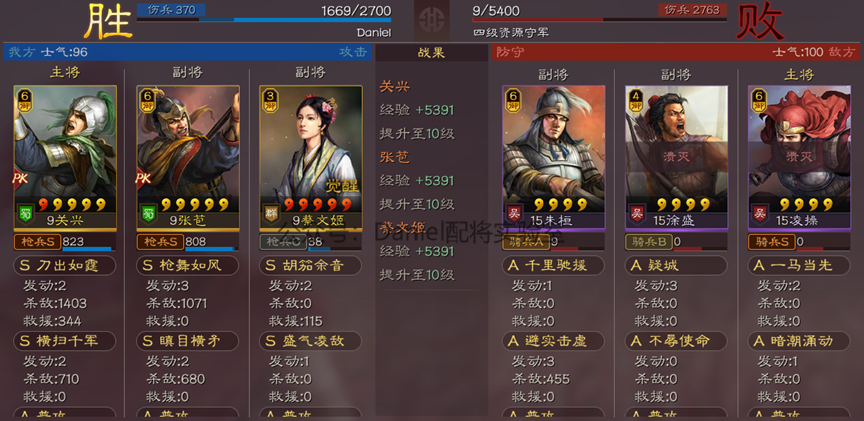Open the 千里驰援 skill details
864x421 pixels.
point(553,266)
